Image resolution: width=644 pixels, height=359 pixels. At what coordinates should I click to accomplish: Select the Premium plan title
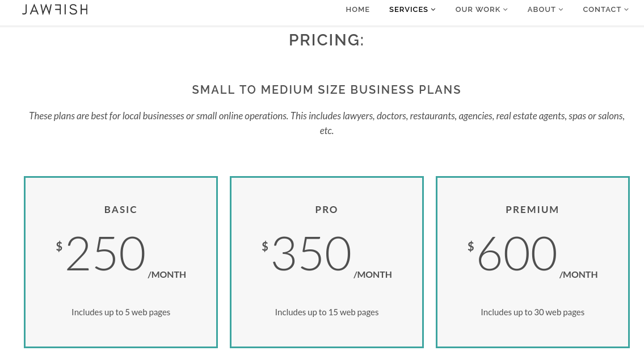point(532,210)
